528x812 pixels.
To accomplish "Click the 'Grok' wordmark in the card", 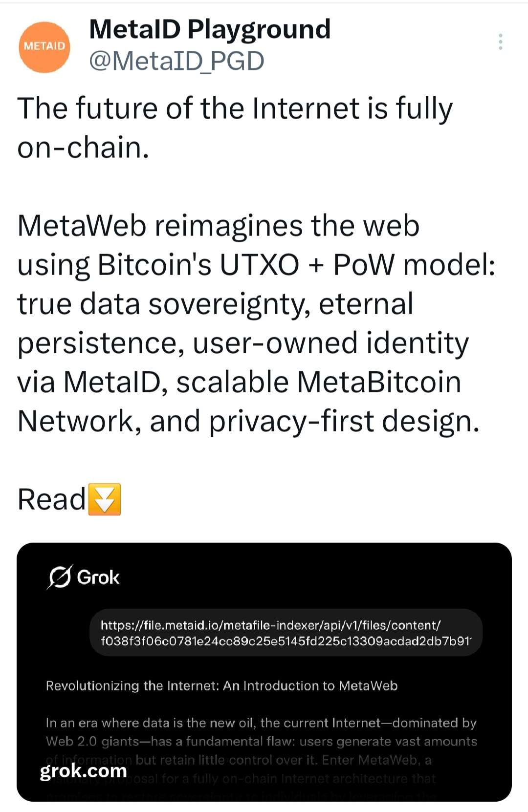I will [98, 577].
